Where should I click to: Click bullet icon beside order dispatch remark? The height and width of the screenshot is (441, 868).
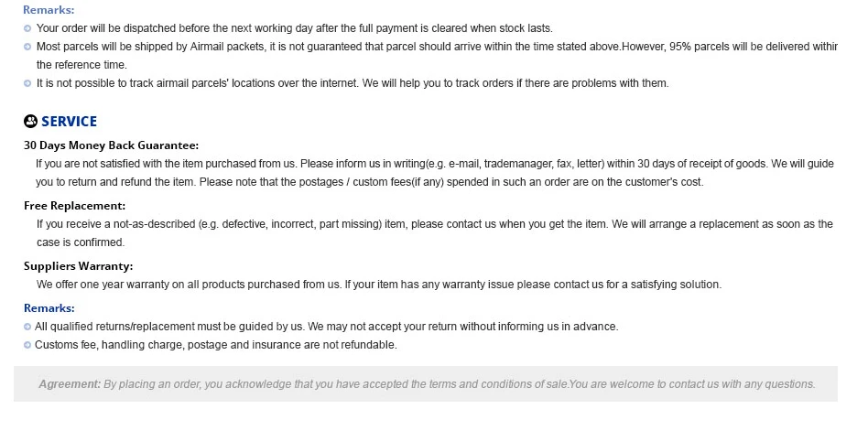point(27,28)
